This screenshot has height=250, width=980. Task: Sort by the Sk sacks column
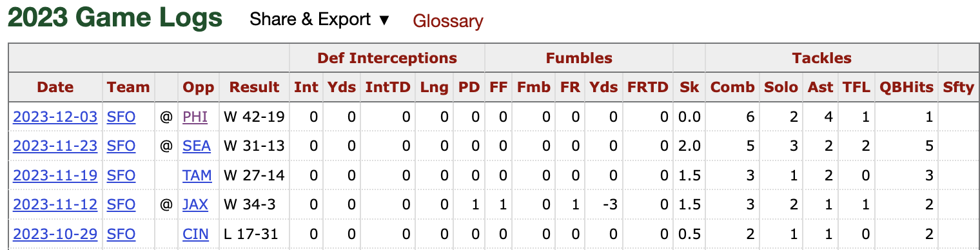click(689, 88)
